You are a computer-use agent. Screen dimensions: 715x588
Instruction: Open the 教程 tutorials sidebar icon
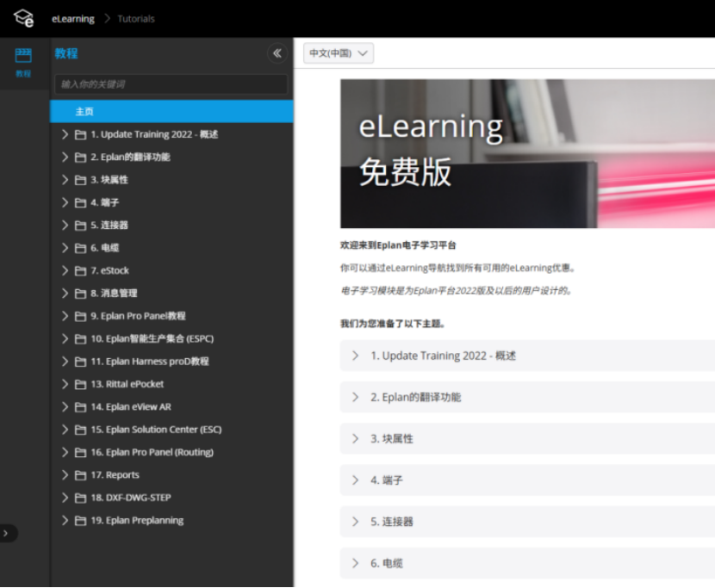[x=23, y=62]
